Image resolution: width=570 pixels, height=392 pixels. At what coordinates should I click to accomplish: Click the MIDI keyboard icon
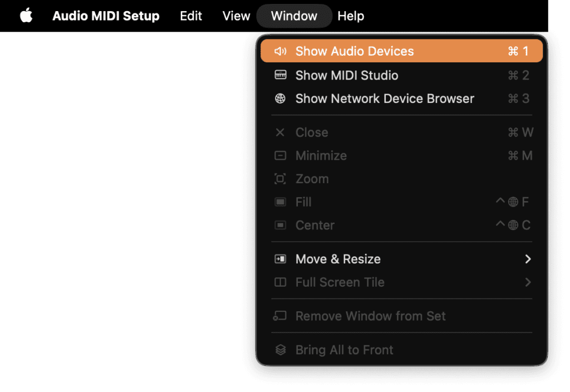pyautogui.click(x=281, y=75)
